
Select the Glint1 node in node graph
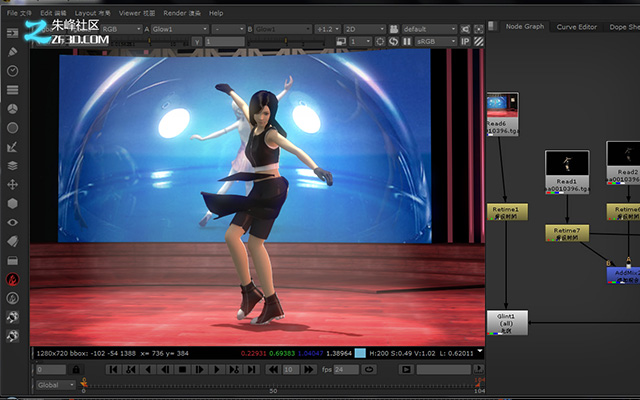507,322
